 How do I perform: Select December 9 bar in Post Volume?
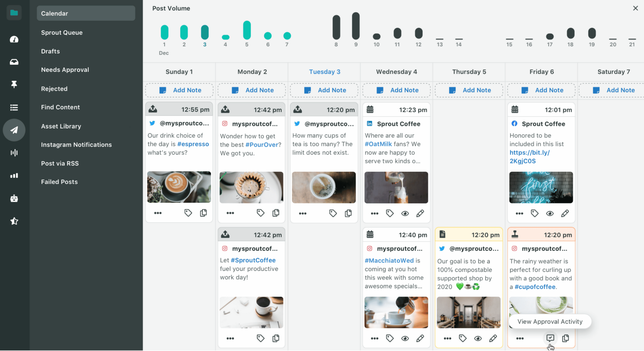click(356, 26)
